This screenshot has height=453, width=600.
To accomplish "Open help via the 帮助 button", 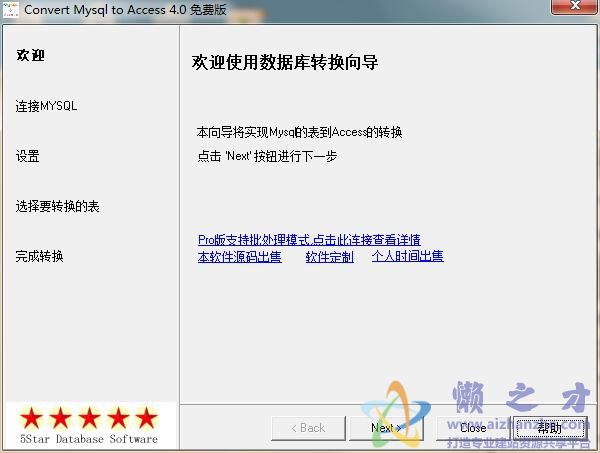I will pyautogui.click(x=550, y=428).
